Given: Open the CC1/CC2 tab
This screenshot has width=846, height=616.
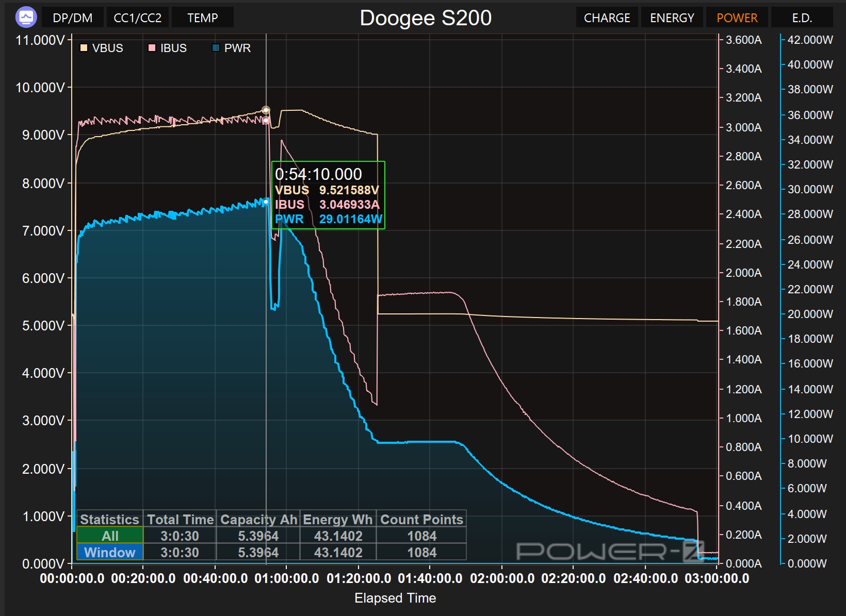Looking at the screenshot, I should coord(138,18).
